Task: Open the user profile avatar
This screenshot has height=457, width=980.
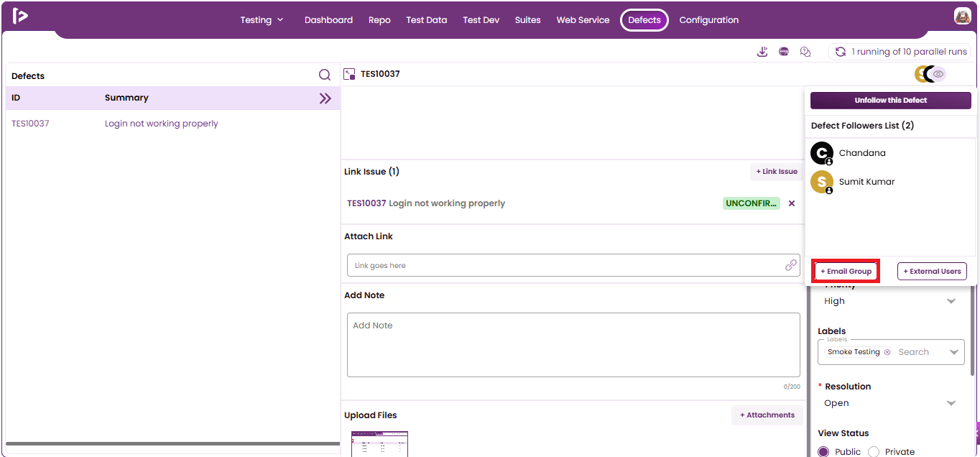Action: click(x=963, y=16)
